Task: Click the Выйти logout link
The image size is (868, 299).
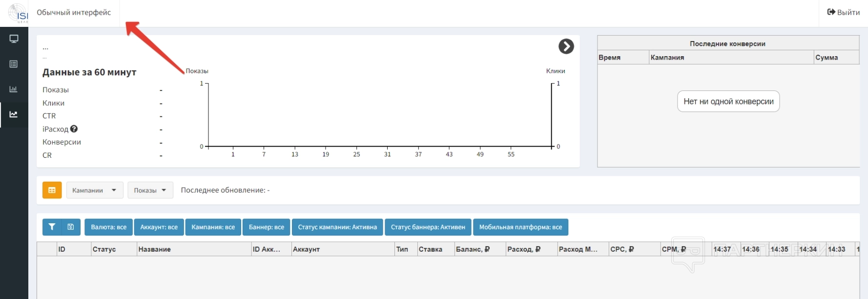Action: 844,13
